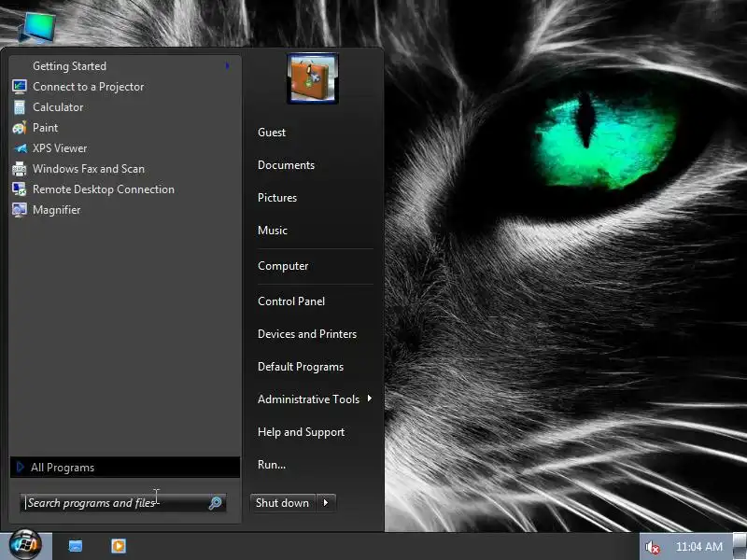Open the desktop computer icon
This screenshot has height=560, width=747.
[x=37, y=28]
